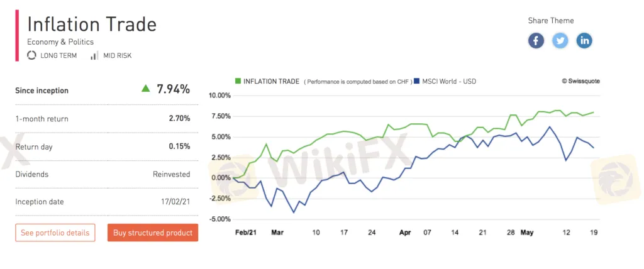
Task: Click the Mid Risk bars icon
Action: (x=94, y=55)
